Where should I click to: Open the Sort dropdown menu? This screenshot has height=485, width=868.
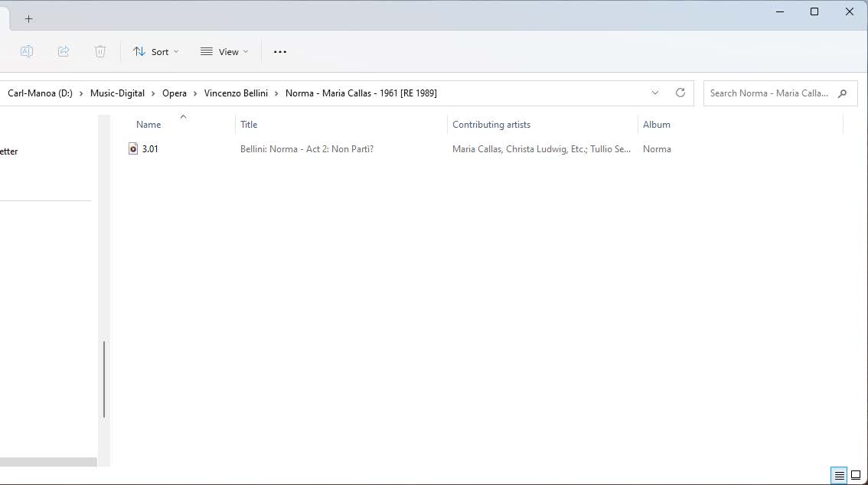point(155,51)
